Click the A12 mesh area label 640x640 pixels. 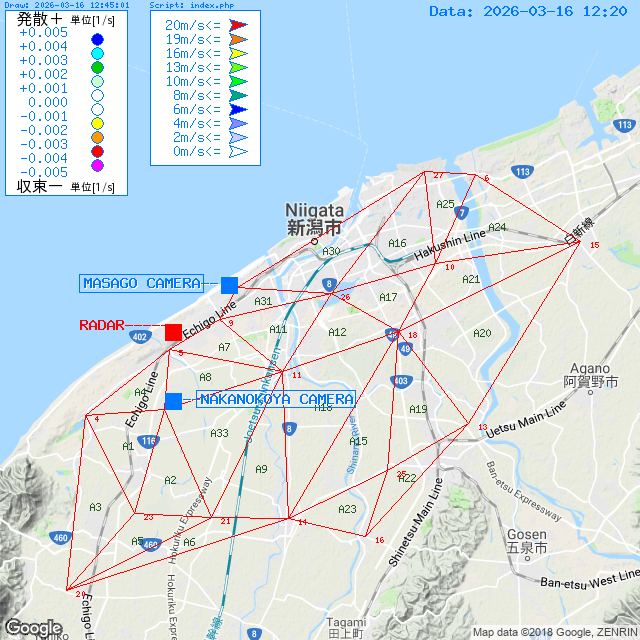337,332
